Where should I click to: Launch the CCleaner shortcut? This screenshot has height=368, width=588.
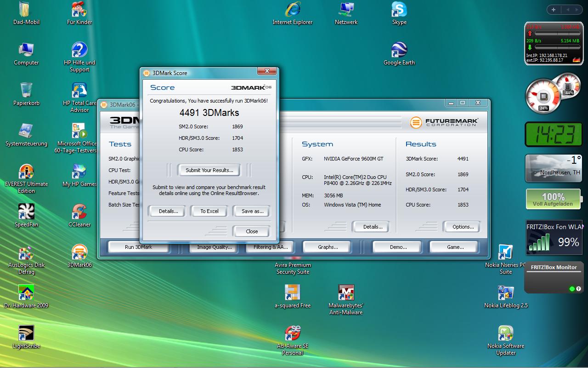coord(79,216)
